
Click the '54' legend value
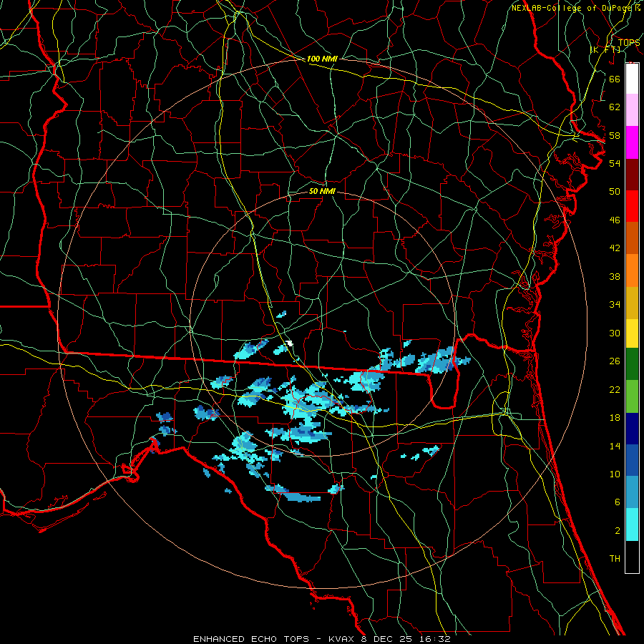pos(615,163)
